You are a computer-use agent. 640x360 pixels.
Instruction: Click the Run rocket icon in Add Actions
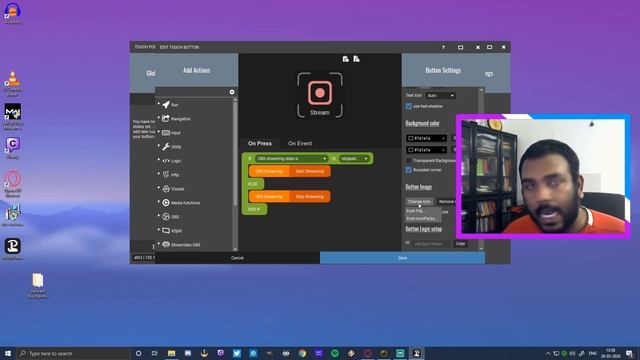coord(166,104)
